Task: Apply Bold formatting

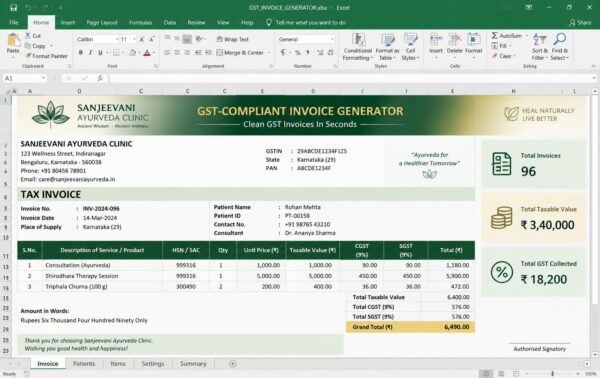Action: (x=80, y=52)
